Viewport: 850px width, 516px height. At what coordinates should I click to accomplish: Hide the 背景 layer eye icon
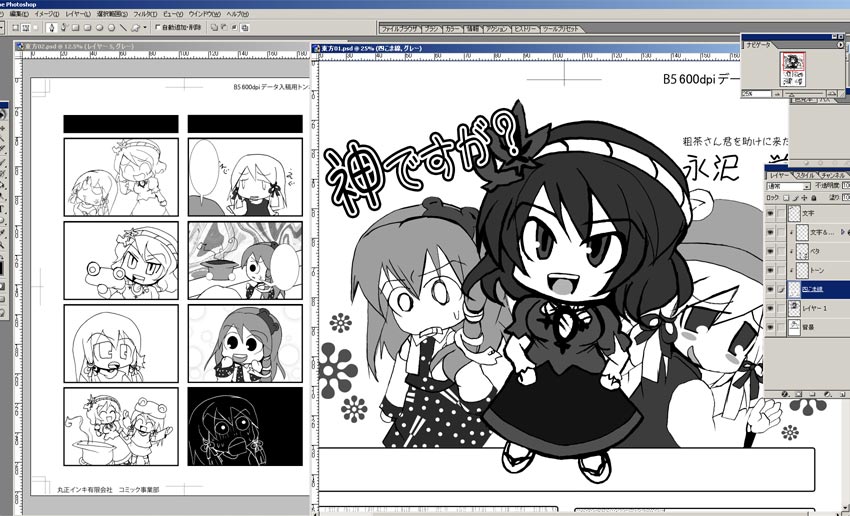(x=770, y=327)
